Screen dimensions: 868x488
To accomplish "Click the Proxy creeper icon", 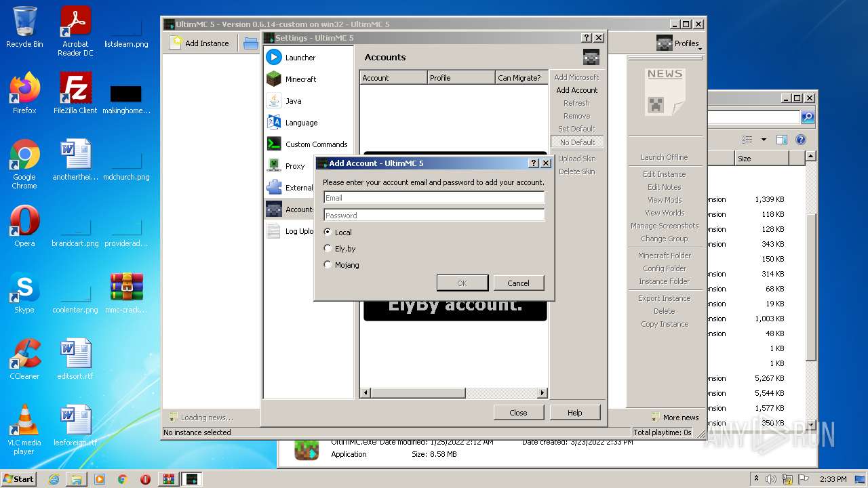I will point(274,165).
